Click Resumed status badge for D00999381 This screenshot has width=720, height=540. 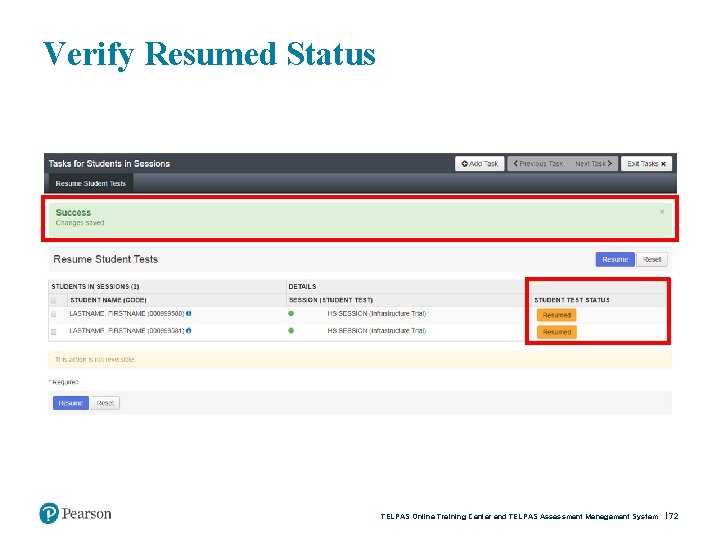(557, 332)
